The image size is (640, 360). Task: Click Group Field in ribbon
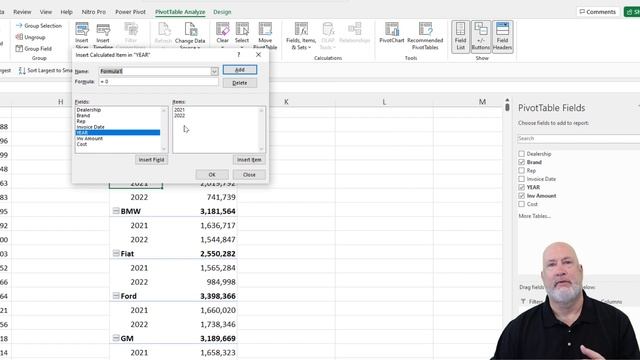33,49
